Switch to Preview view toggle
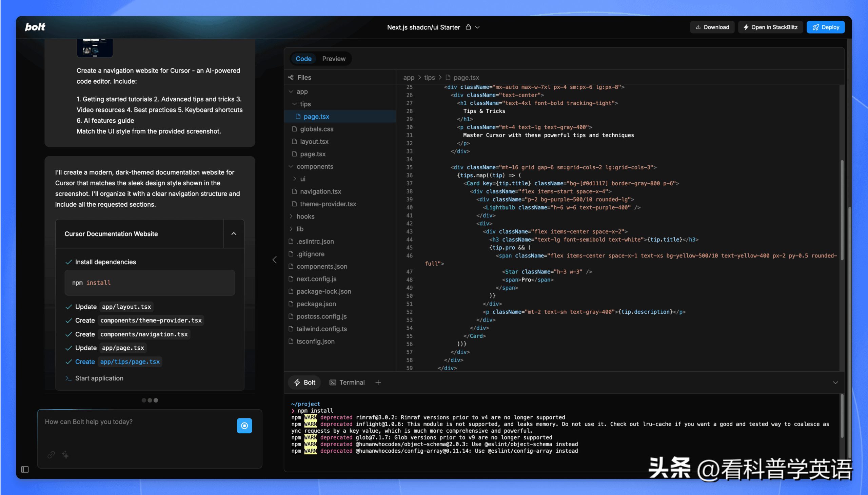Image resolution: width=868 pixels, height=495 pixels. coord(333,59)
